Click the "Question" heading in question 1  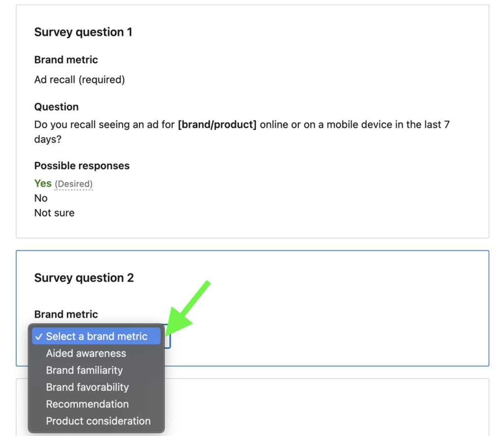57,106
